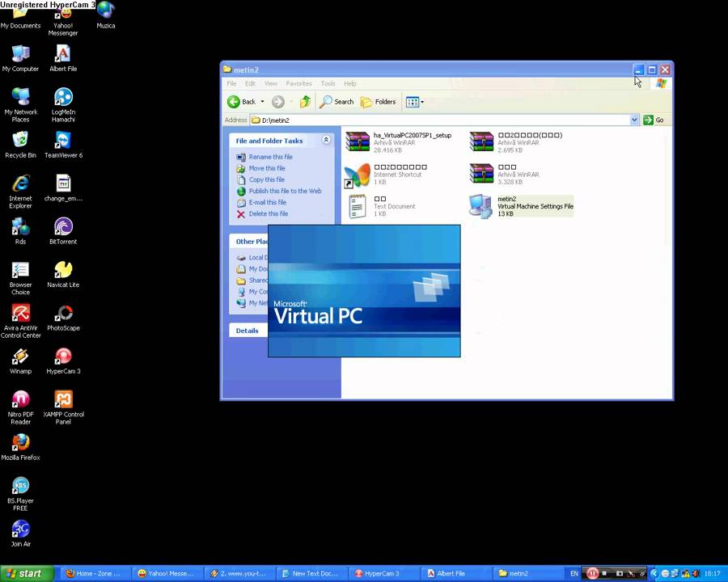Click Delete this file link
Screen dimensions: 728x582
pos(269,213)
